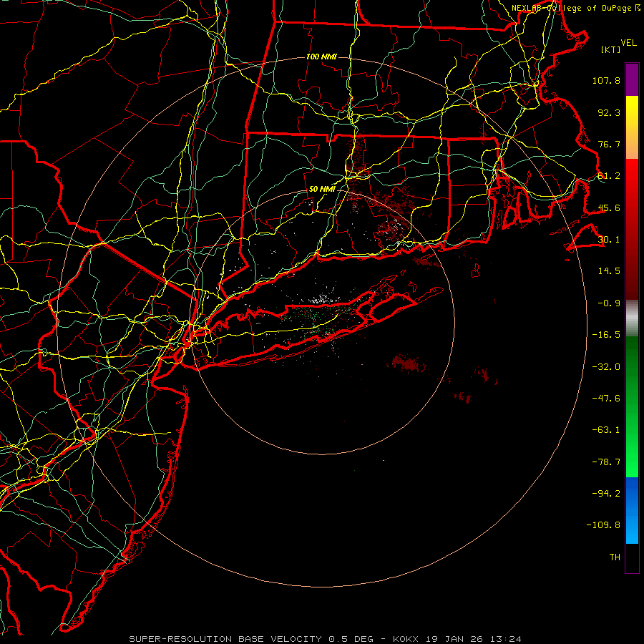This screenshot has width=644, height=644.
Task: Select the VEL legend title
Action: click(x=629, y=43)
